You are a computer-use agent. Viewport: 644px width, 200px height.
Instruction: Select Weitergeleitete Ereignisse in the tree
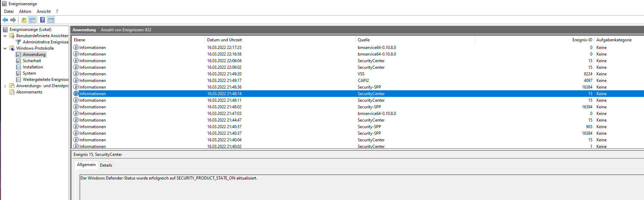[x=45, y=80]
